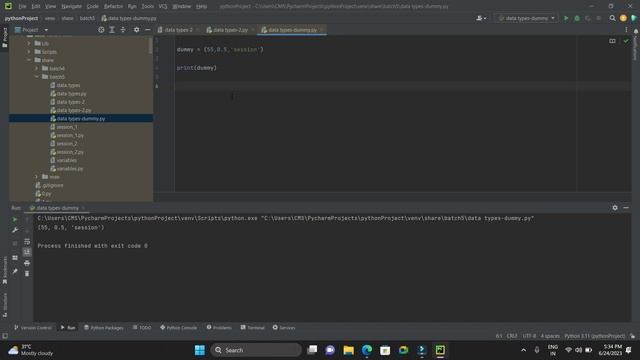
Task: Open the File menu
Action: tap(22, 6)
